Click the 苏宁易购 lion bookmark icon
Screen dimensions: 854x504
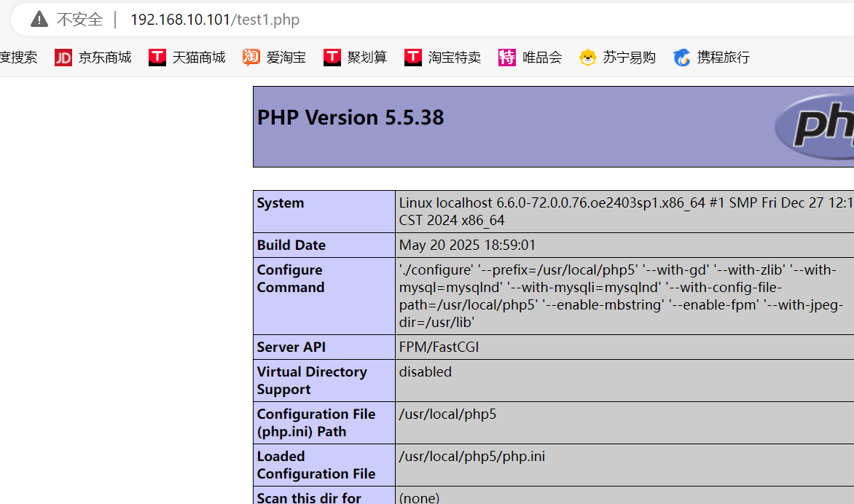[x=587, y=57]
